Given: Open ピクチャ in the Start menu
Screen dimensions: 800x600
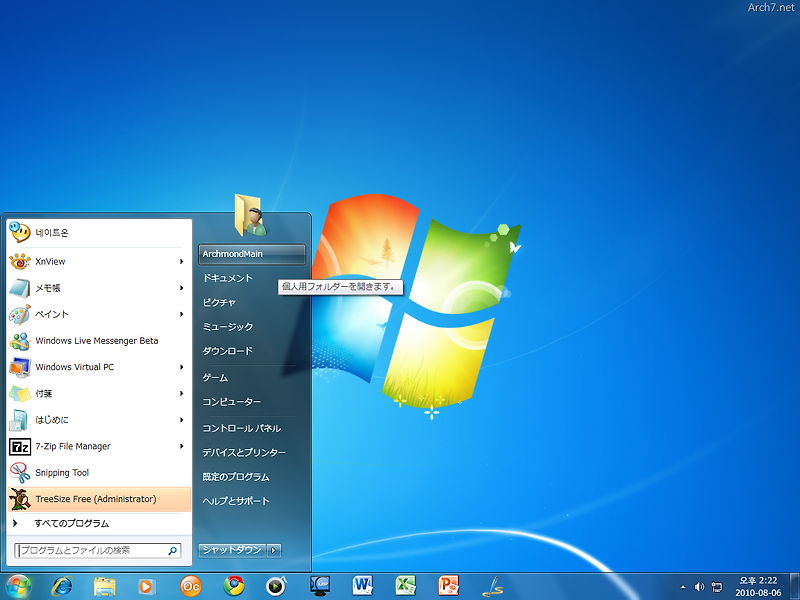Looking at the screenshot, I should tap(252, 303).
